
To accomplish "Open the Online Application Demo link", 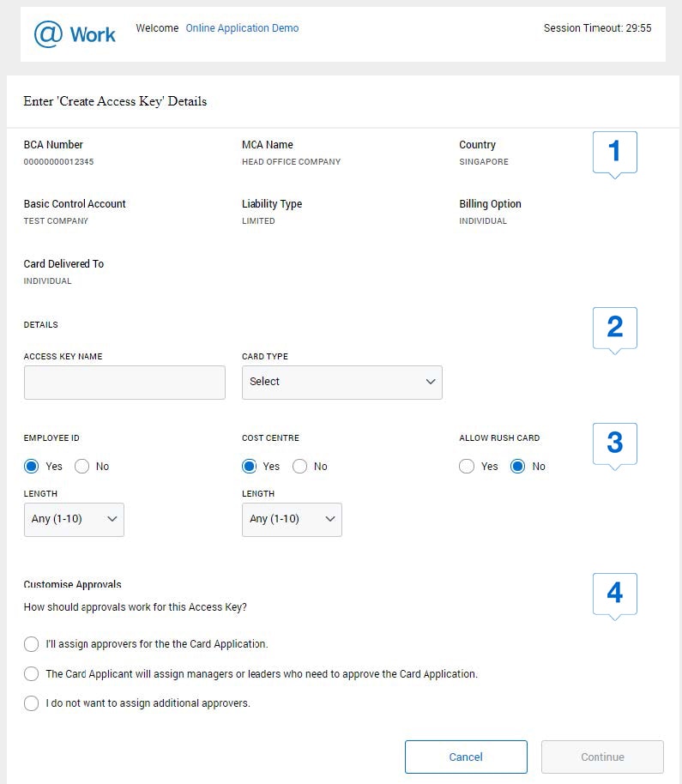I will coord(242,27).
